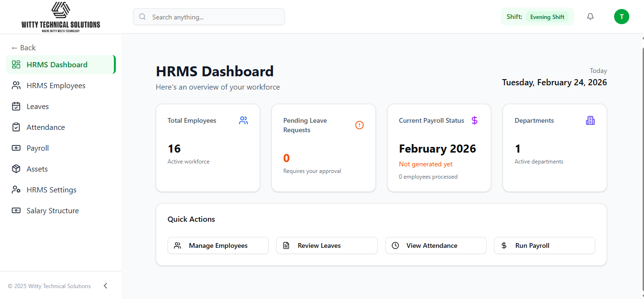The height and width of the screenshot is (299, 644).
Task: Click the Back link above HRMS Dashboard
Action: tap(23, 47)
